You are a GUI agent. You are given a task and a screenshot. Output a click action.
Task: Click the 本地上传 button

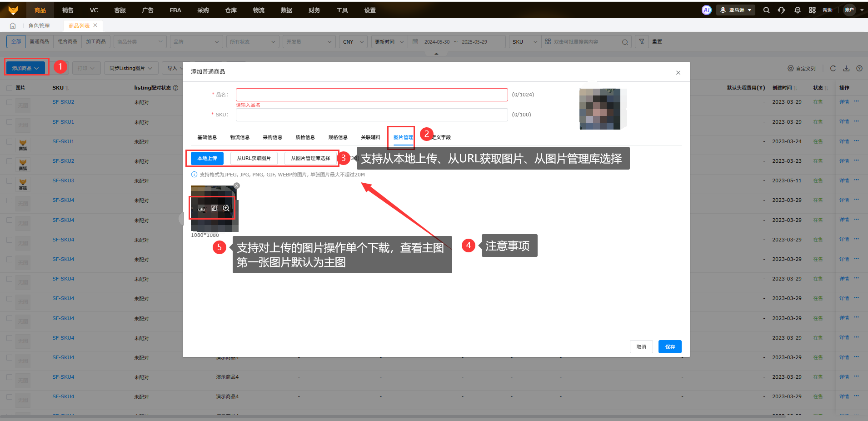point(207,158)
